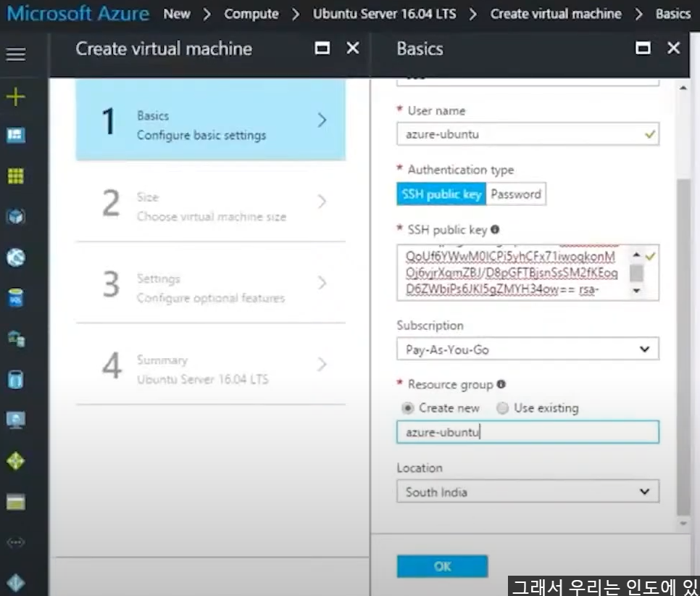700x596 pixels.
Task: Click Ubuntu Server 16.04 LTS breadcrumb
Action: [384, 14]
